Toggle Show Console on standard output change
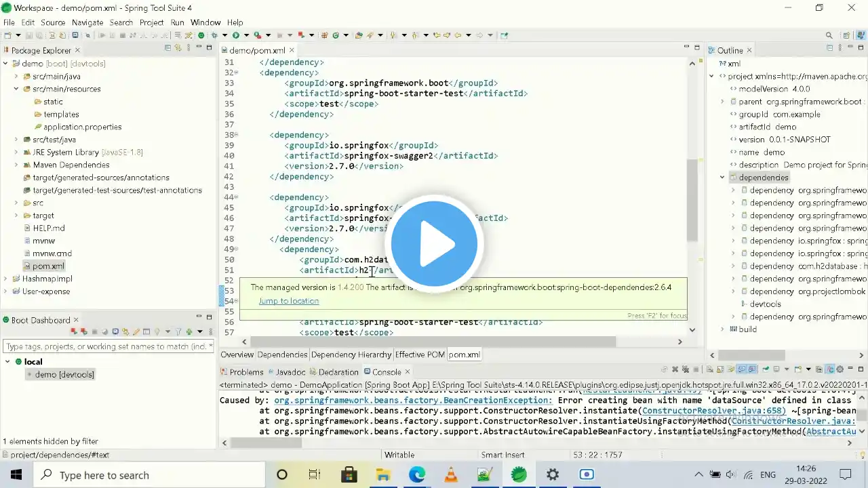The height and width of the screenshot is (488, 868). 741,369
